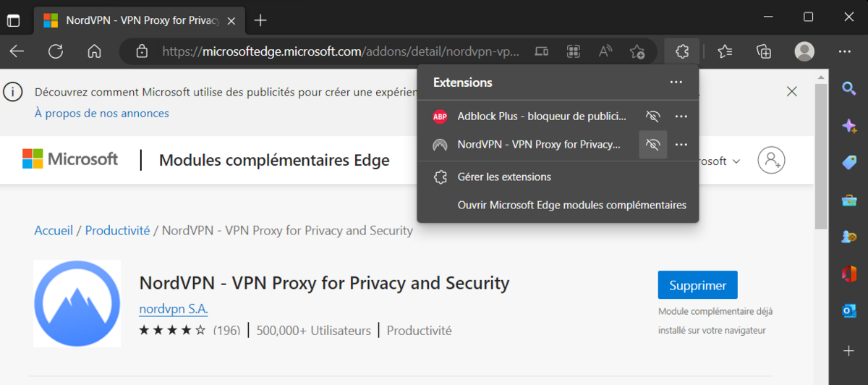Open sidebar Search
868x385 pixels.
[849, 88]
